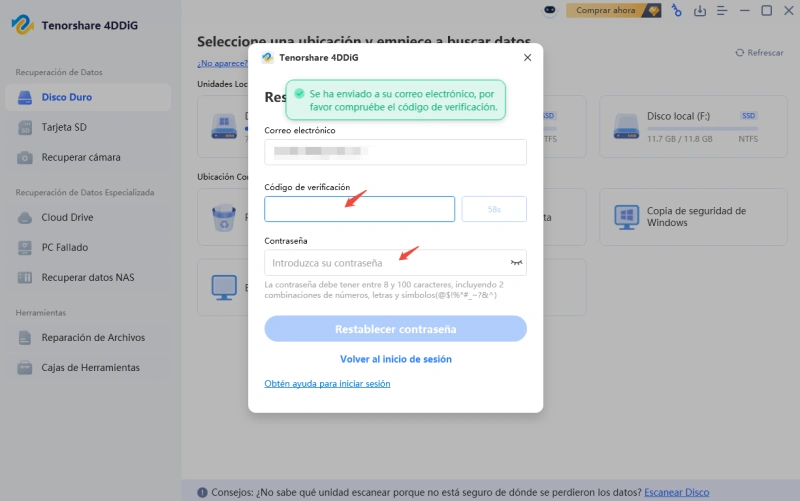Click Refrescar to refresh drives
Screen dimensions: 800x501
pos(759,53)
